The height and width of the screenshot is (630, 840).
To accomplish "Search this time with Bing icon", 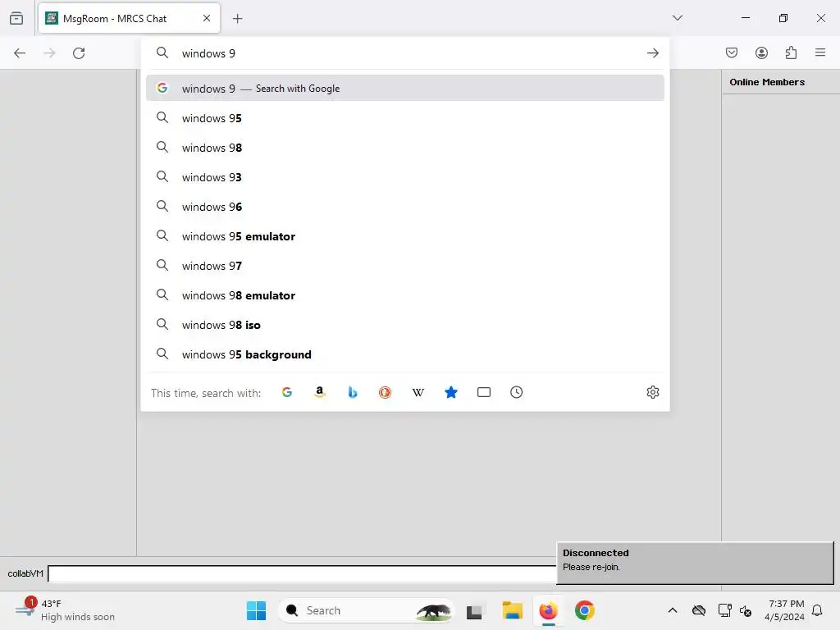I will 353,392.
